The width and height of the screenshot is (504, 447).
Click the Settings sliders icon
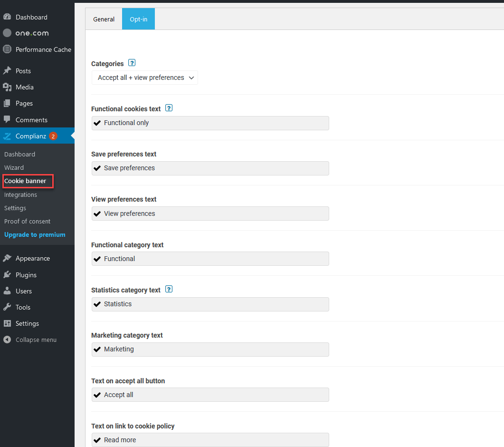7,323
